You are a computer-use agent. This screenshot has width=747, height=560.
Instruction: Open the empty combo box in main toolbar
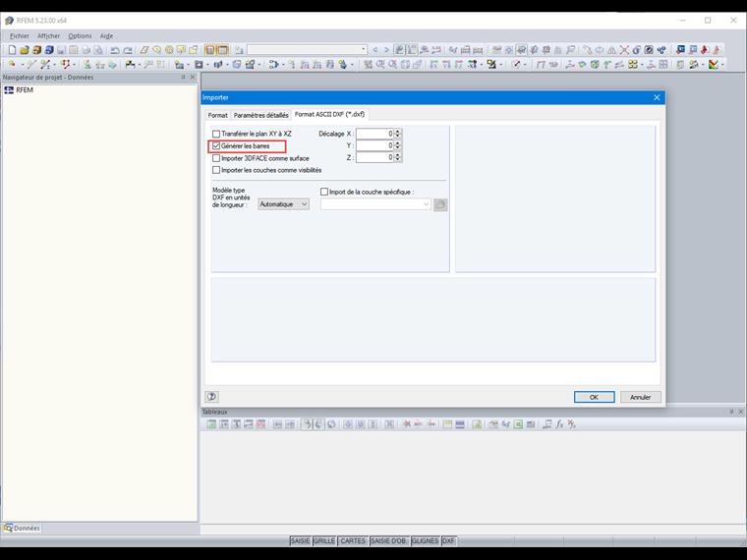coord(307,50)
